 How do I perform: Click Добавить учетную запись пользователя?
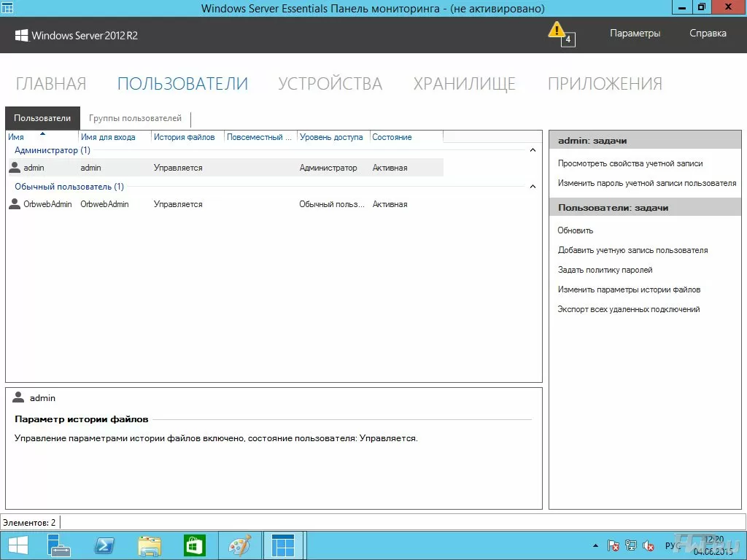click(632, 250)
